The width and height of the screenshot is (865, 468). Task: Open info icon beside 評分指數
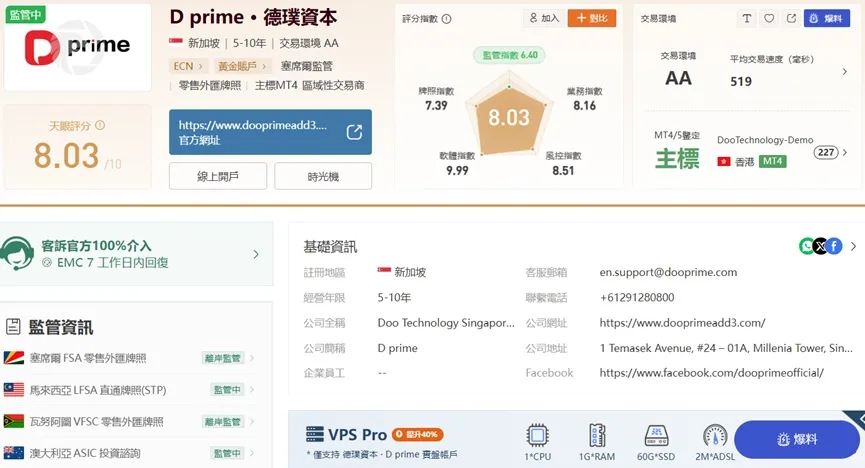coord(447,19)
